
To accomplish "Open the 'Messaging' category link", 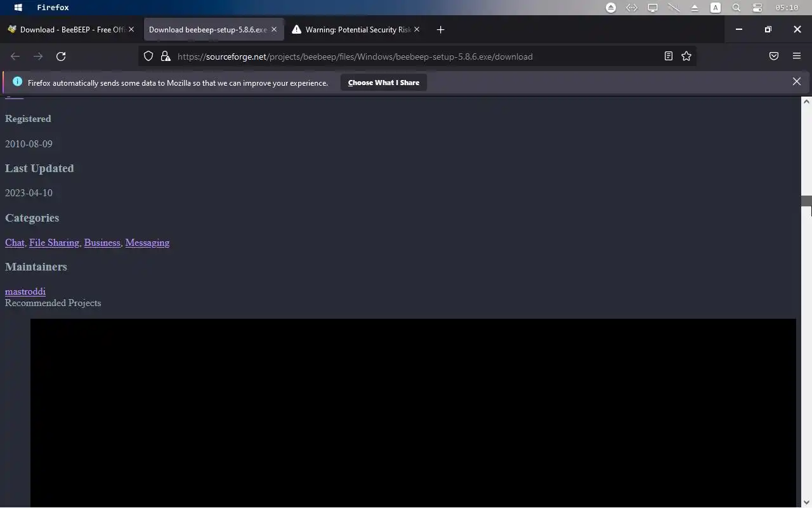I will pyautogui.click(x=147, y=243).
